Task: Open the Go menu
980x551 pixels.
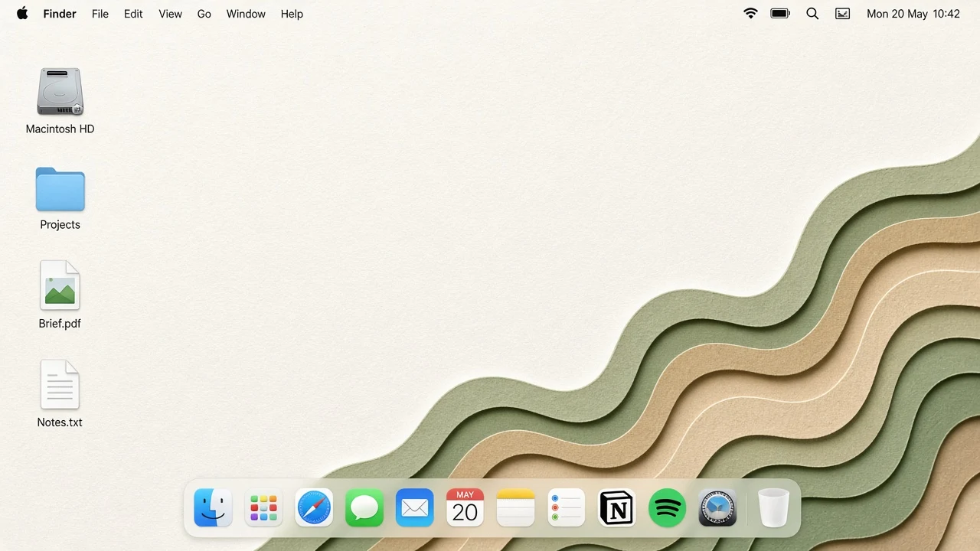Action: click(x=204, y=14)
